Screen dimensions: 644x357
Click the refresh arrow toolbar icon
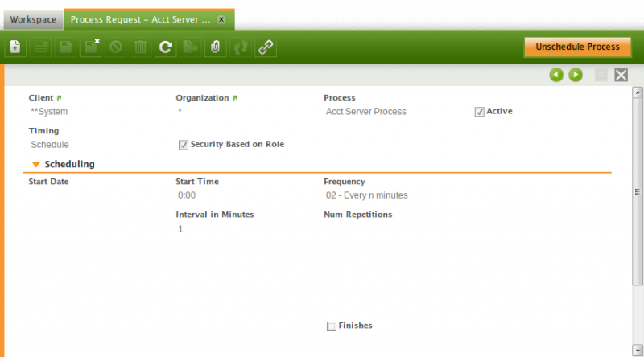[x=165, y=47]
